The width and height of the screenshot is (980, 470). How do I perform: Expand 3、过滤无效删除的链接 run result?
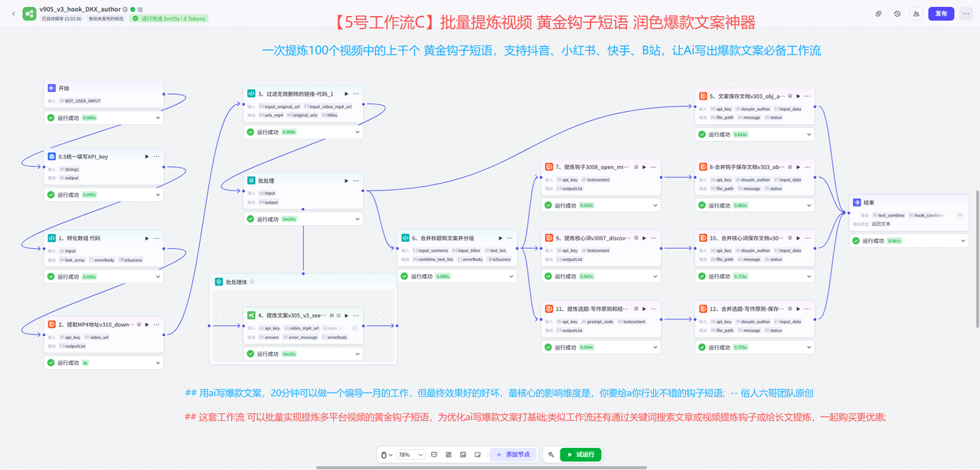357,132
